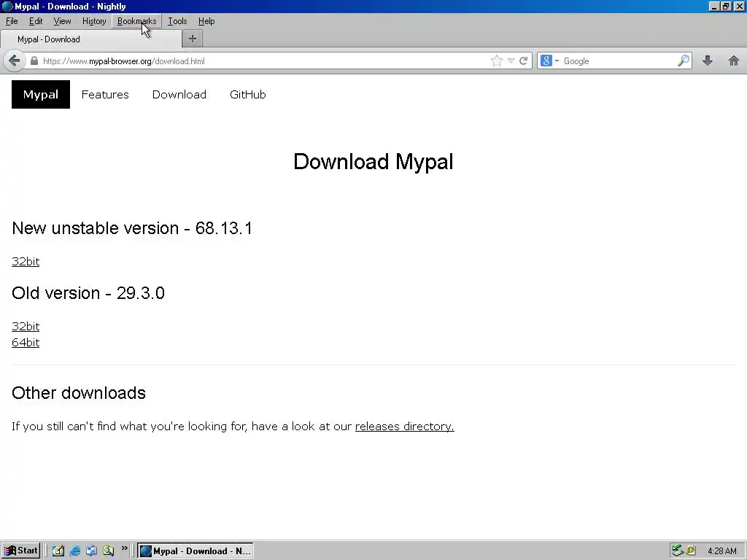Reload the page using the refresh icon

(524, 61)
